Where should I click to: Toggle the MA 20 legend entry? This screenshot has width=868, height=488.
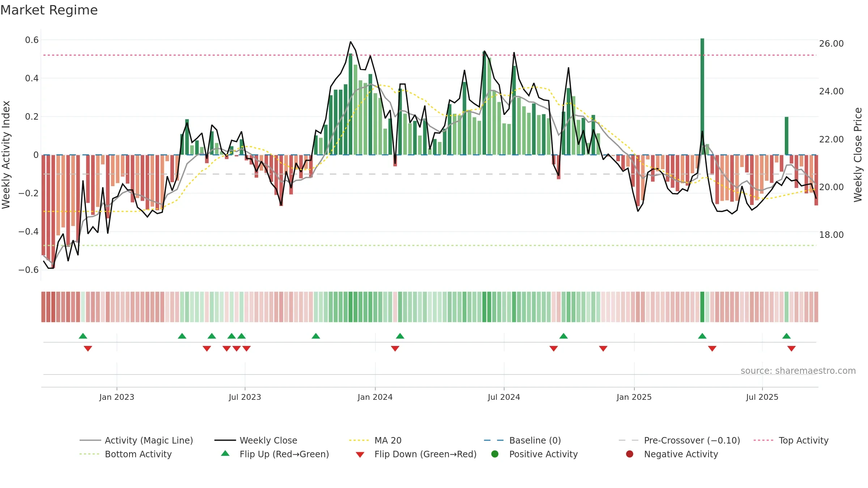pyautogui.click(x=375, y=440)
